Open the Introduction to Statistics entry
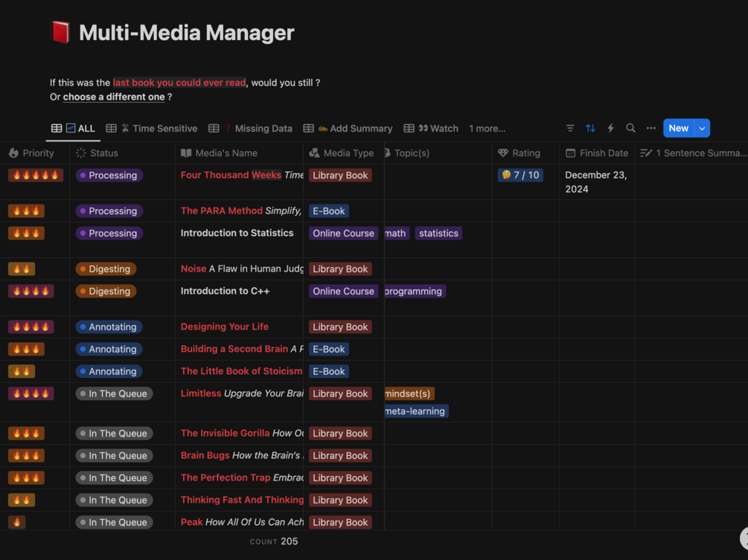Viewport: 748px width, 560px height. click(x=237, y=233)
